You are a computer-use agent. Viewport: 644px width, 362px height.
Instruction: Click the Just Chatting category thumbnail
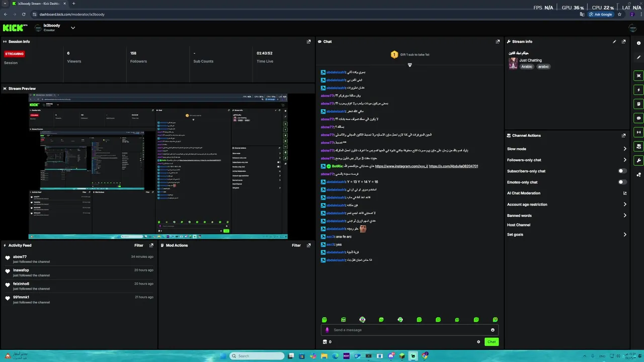pos(513,63)
